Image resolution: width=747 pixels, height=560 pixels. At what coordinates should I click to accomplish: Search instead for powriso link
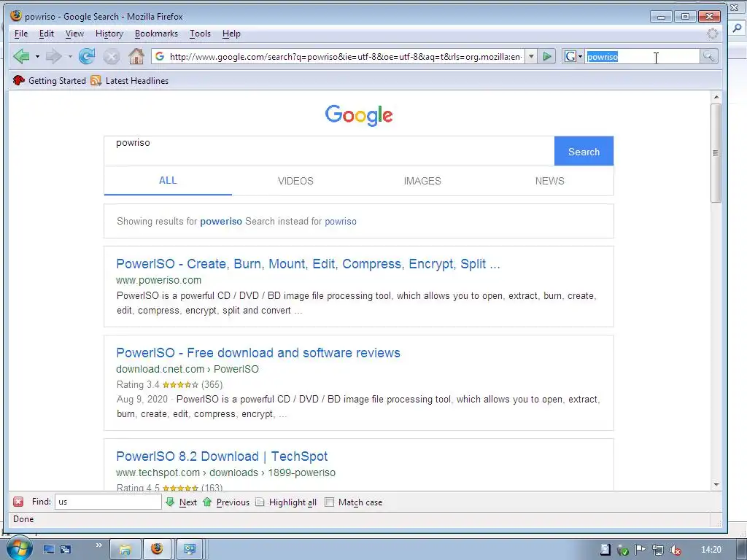click(x=341, y=222)
